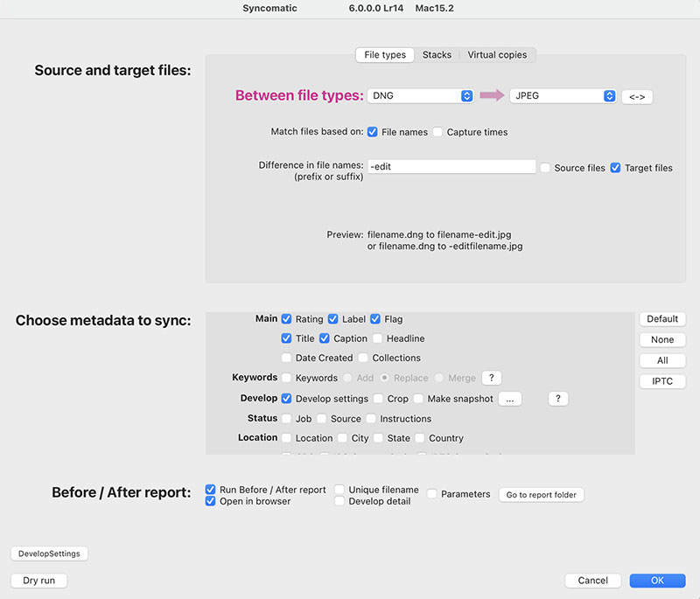Screen dimensions: 700x599
Task: Select the Add keywords radio button
Action: click(347, 378)
